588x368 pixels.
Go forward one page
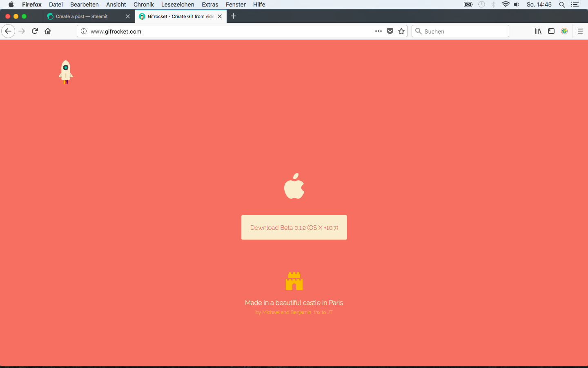[x=22, y=31]
